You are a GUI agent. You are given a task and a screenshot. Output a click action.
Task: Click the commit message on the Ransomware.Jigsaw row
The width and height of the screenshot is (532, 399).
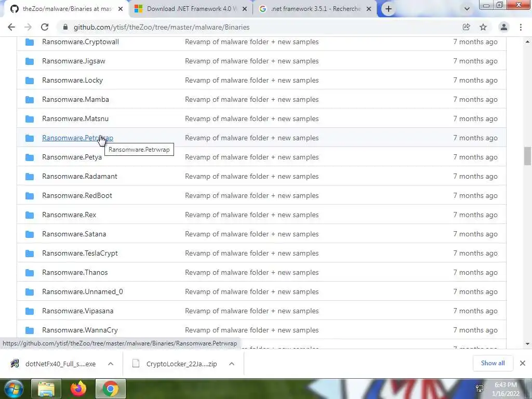tap(252, 61)
